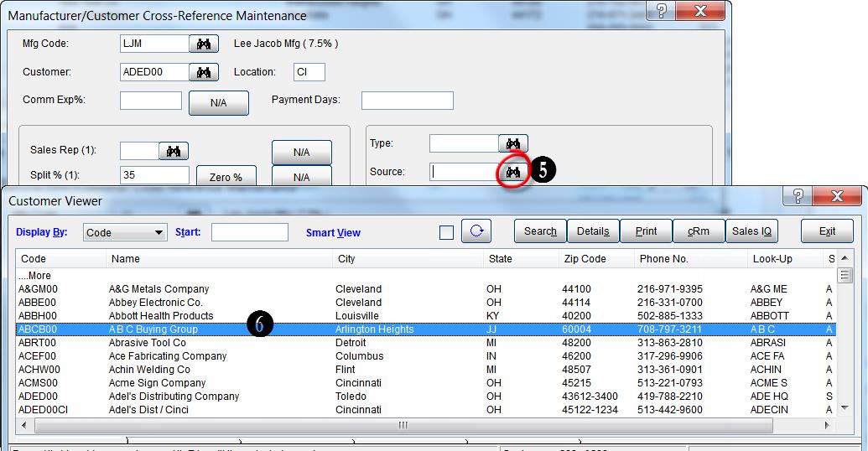Open Display By Code dropdown
This screenshot has width=868, height=451.
(125, 232)
